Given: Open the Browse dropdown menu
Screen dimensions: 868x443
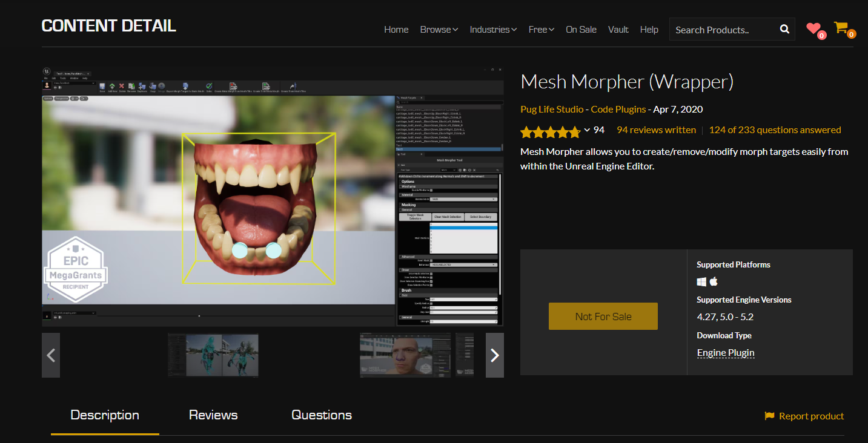Looking at the screenshot, I should coord(439,29).
